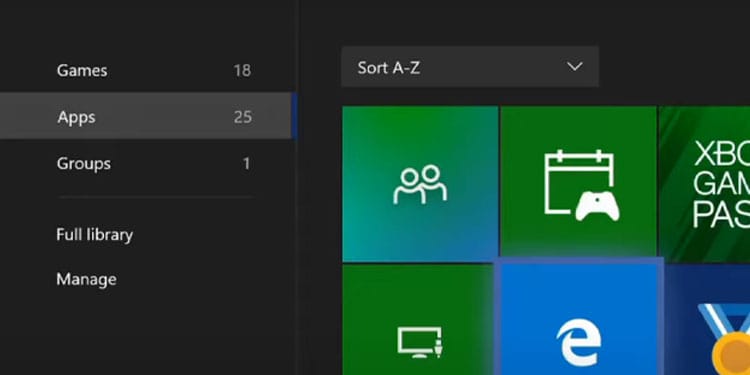
Task: Open Full library
Action: click(95, 235)
